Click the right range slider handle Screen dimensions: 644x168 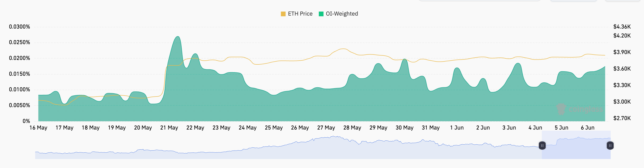tap(610, 146)
